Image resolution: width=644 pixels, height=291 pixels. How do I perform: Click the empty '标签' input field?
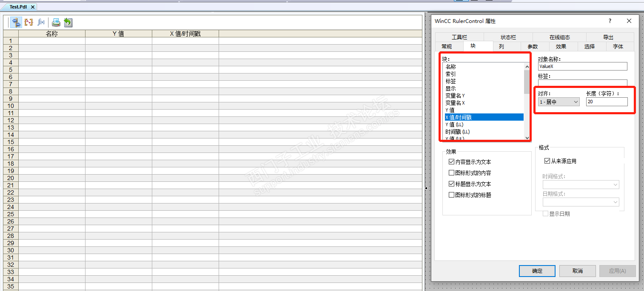(582, 83)
